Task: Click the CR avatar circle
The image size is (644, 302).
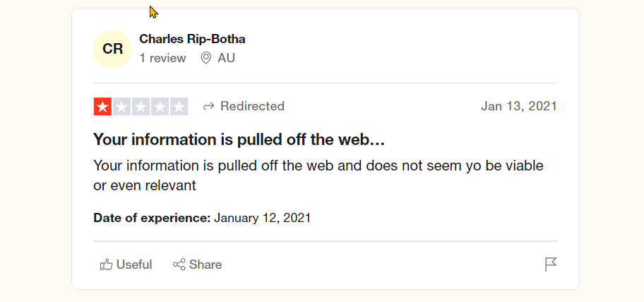Action: coord(112,49)
